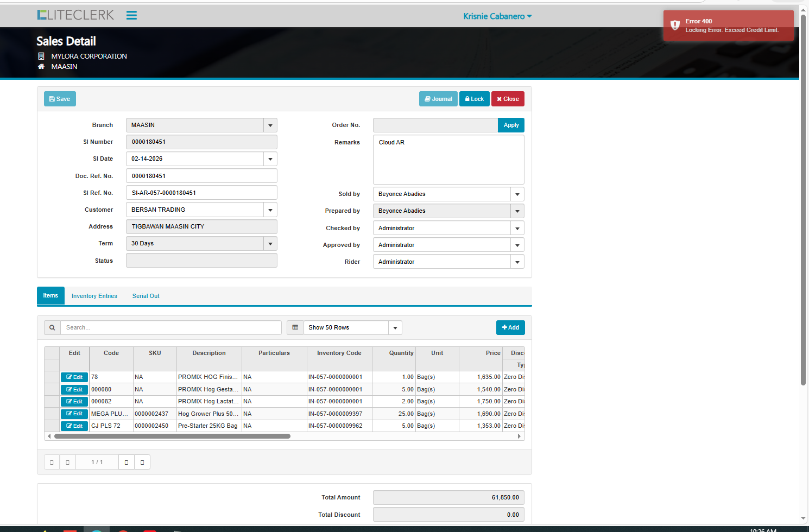
Task: Edit the PROMIX HOG Finisher row
Action: coord(74,377)
